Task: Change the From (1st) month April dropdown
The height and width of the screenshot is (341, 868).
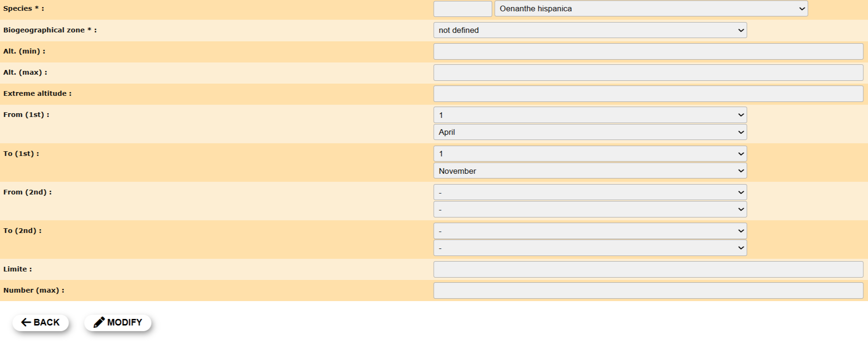Action: (590, 132)
